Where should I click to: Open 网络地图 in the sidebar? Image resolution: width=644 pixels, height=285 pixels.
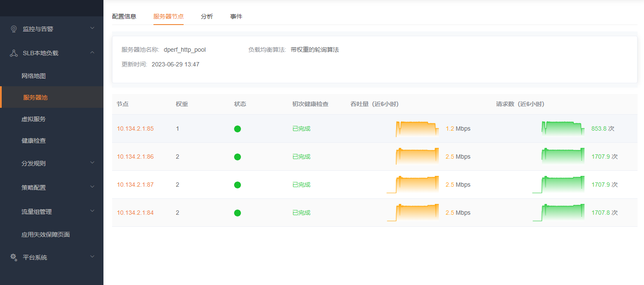click(x=34, y=76)
